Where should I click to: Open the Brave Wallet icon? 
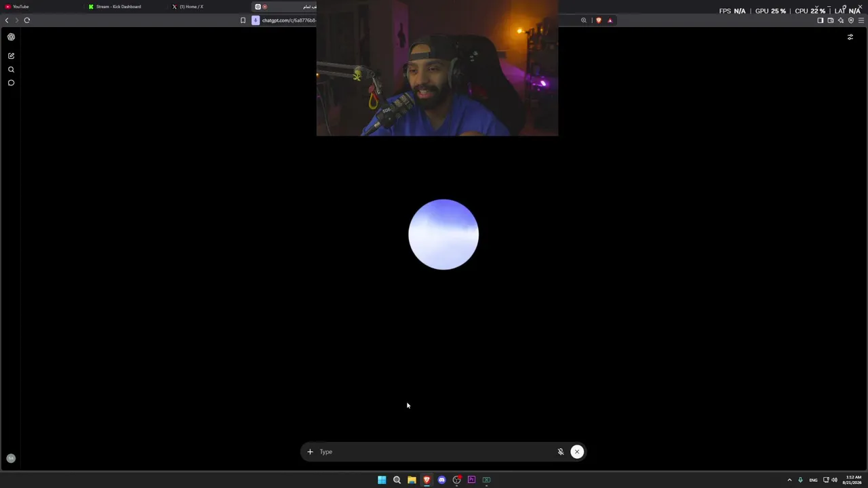pyautogui.click(x=831, y=20)
